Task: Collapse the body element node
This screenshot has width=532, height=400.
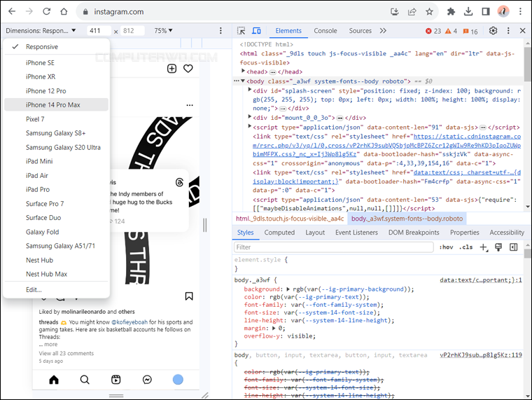Action: (x=243, y=81)
